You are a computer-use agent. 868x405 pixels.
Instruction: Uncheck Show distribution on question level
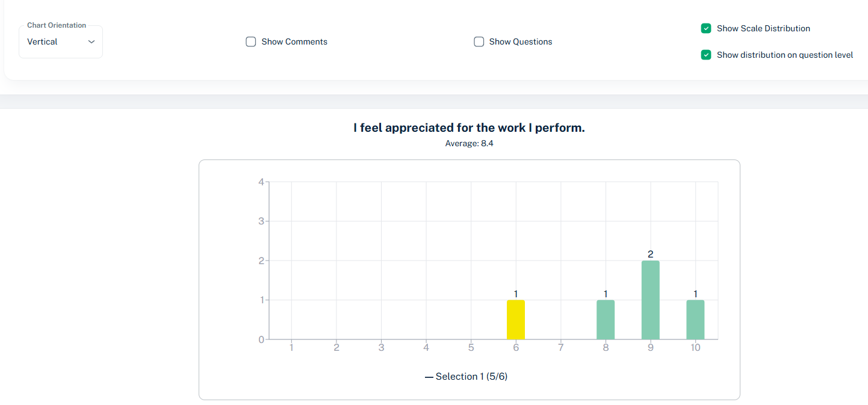[x=706, y=55]
